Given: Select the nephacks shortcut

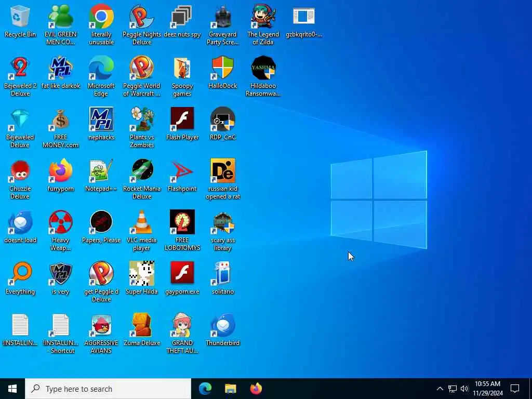Looking at the screenshot, I should 101,119.
